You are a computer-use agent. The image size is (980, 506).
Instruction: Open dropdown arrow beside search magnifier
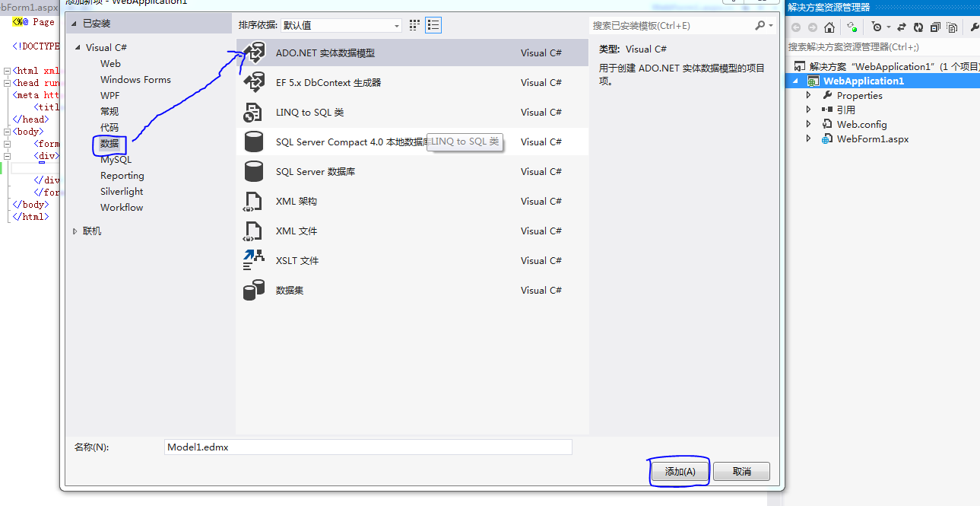point(771,25)
